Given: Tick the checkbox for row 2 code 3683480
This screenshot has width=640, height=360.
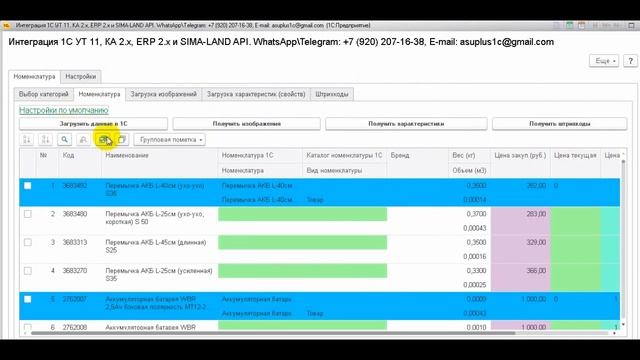Looking at the screenshot, I should click(27, 214).
